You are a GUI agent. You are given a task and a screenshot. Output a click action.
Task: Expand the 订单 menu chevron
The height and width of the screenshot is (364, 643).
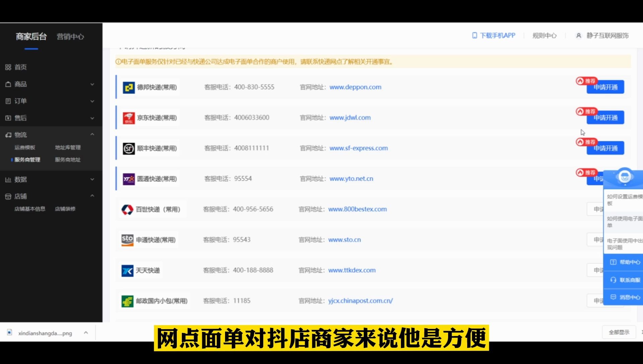pyautogui.click(x=92, y=101)
